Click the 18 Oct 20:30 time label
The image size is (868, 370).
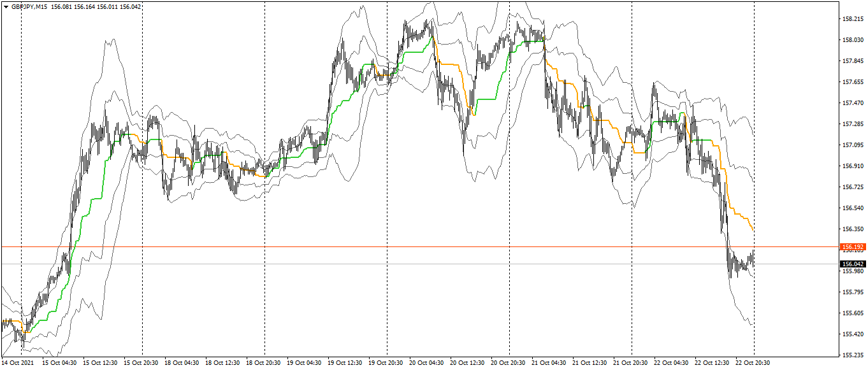[264, 363]
